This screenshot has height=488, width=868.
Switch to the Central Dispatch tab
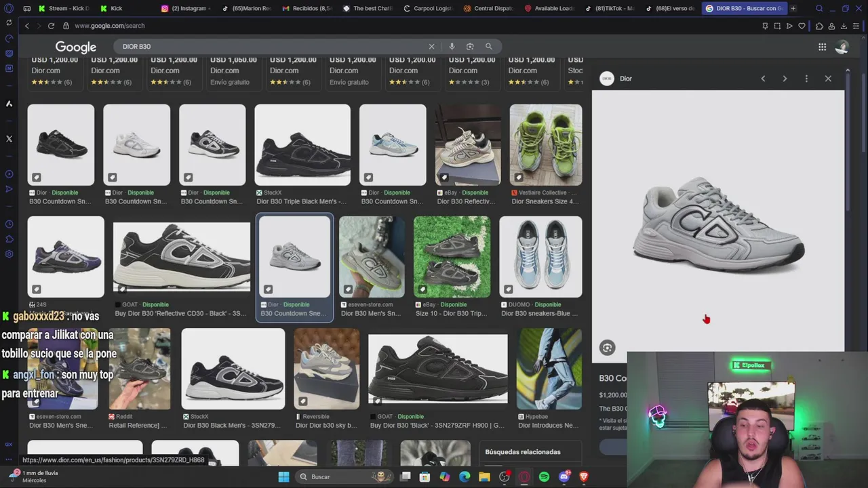coord(489,9)
